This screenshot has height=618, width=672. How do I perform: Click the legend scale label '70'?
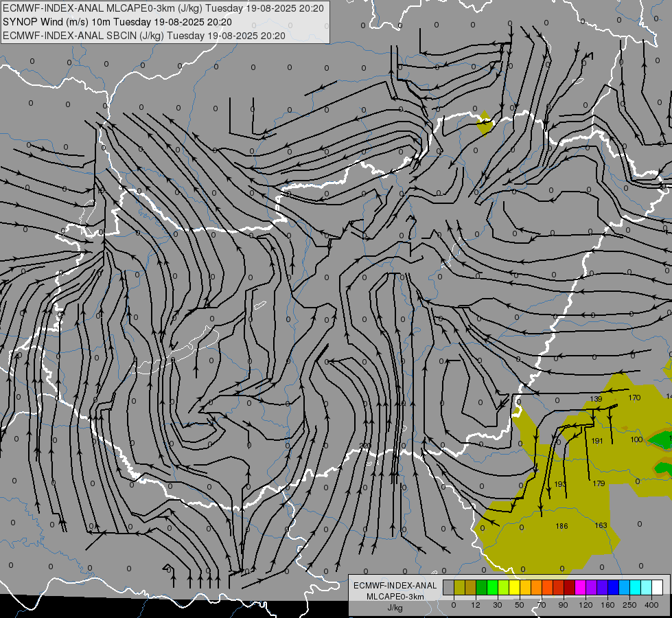(542, 605)
